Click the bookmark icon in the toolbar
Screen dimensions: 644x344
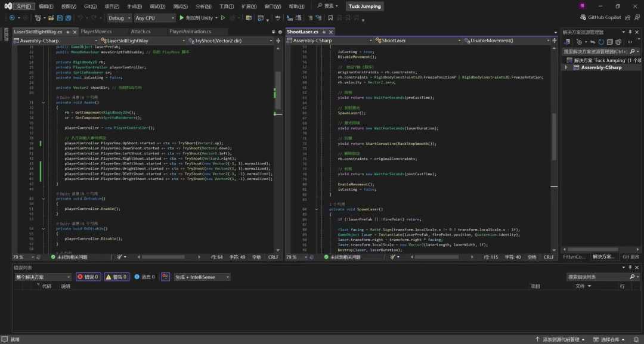(x=330, y=18)
